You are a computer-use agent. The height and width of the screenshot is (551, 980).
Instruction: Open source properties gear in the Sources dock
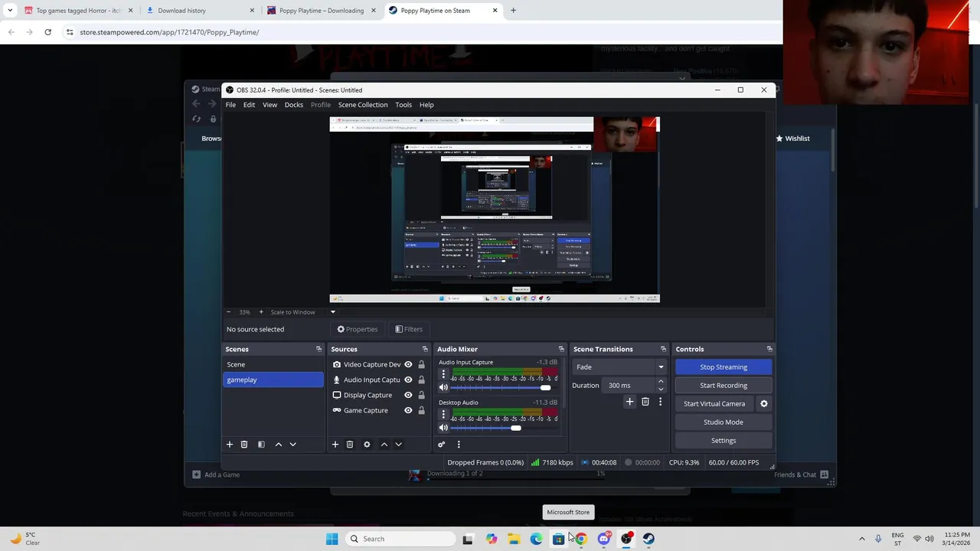(x=367, y=445)
